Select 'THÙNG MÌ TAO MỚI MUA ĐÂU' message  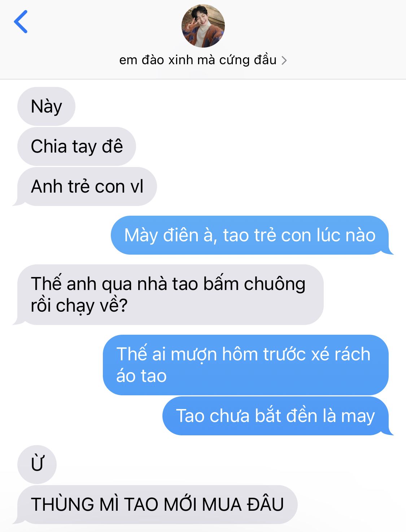[157, 505]
